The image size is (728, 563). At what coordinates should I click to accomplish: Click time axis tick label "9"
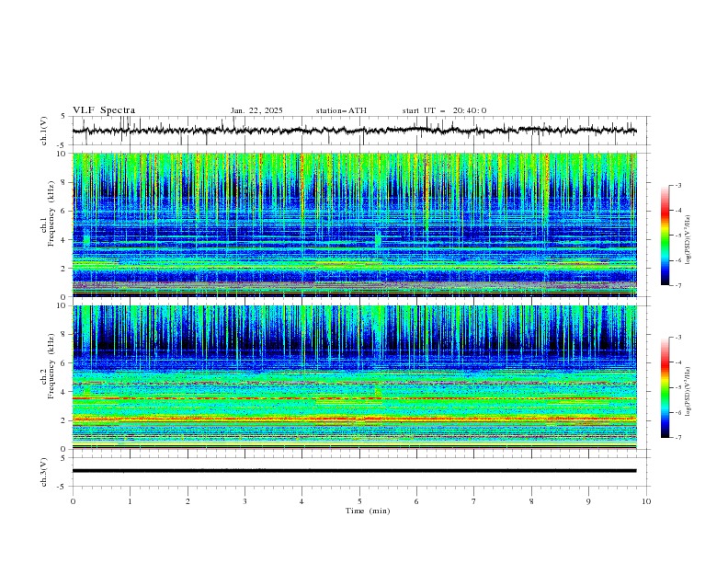pos(588,501)
